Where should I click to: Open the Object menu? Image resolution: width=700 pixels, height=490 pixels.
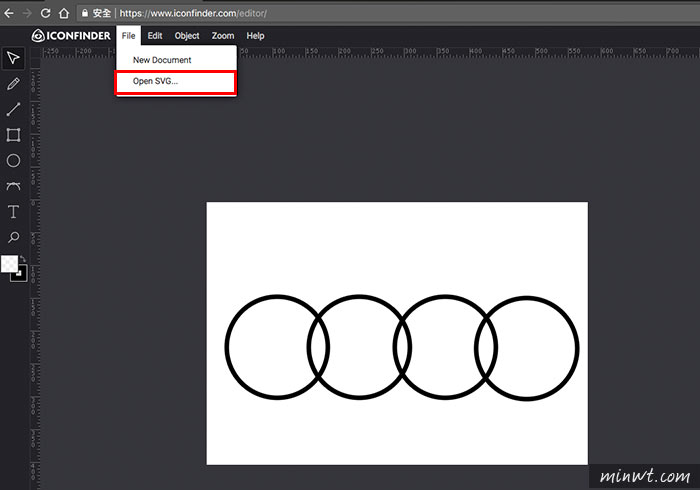[x=187, y=36]
